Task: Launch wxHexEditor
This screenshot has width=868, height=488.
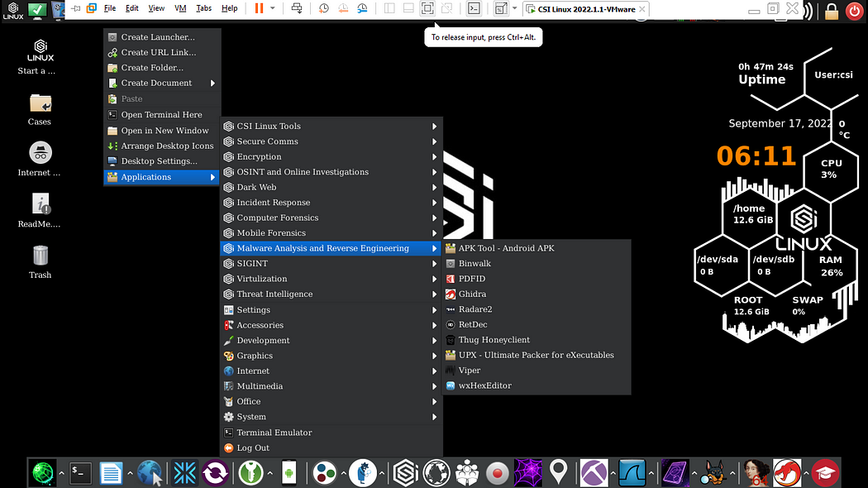Action: coord(536,385)
